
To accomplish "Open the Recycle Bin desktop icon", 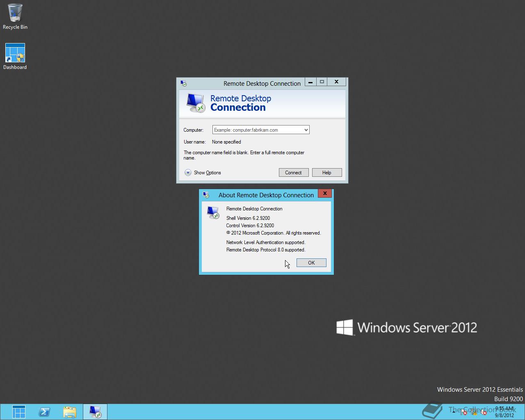I will tap(15, 16).
